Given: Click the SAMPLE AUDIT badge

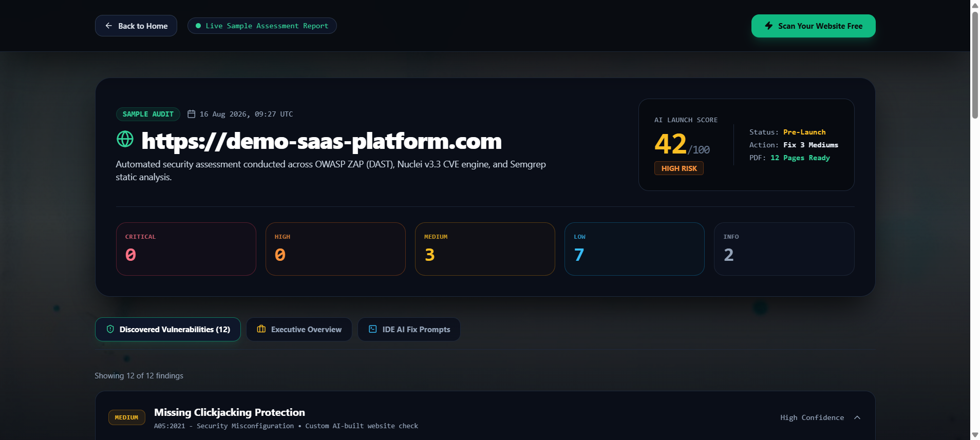Looking at the screenshot, I should tap(148, 114).
